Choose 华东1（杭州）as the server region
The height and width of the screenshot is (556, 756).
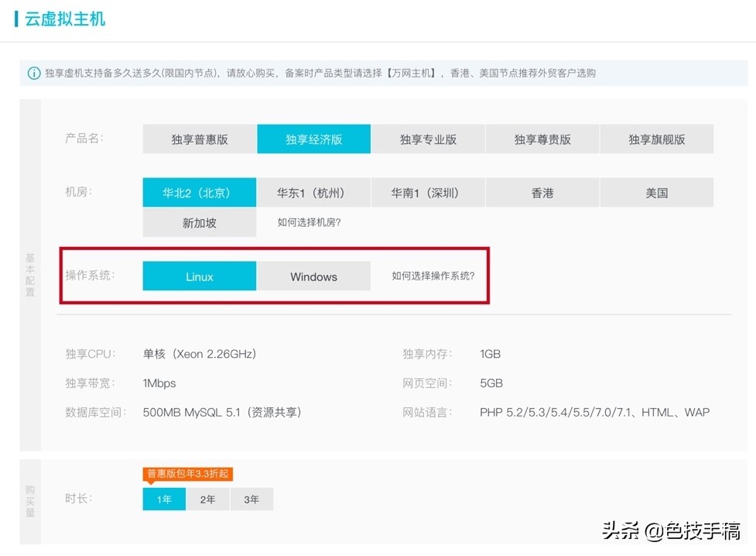pyautogui.click(x=313, y=193)
